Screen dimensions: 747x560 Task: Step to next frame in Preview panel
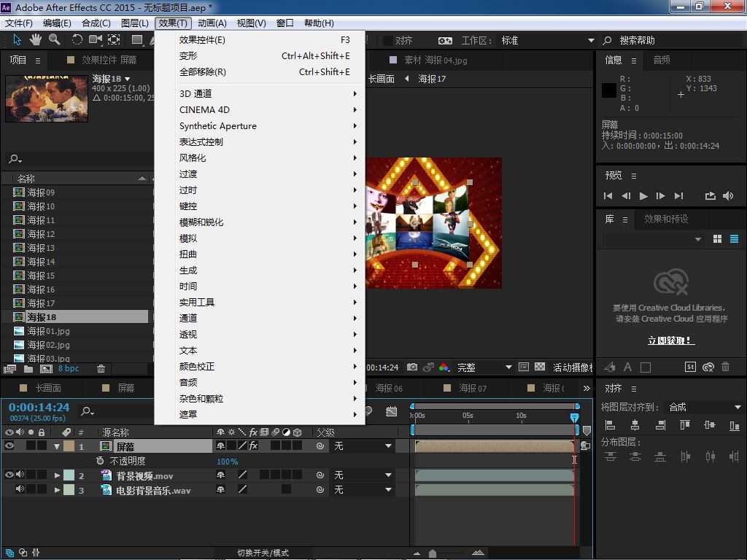click(x=661, y=195)
